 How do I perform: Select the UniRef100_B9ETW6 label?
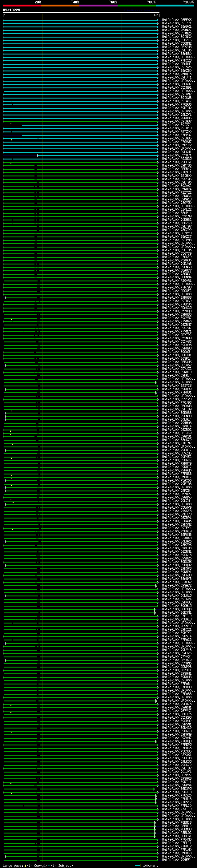point(176,50)
